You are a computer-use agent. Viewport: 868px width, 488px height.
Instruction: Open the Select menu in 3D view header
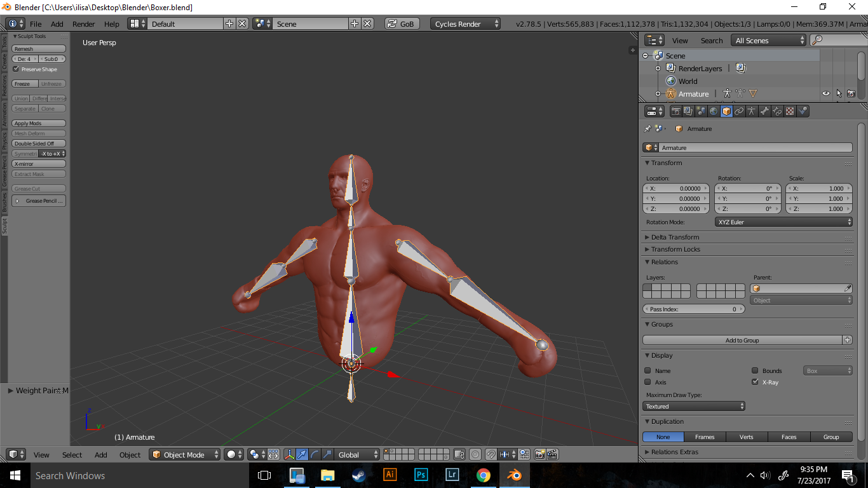coord(72,454)
